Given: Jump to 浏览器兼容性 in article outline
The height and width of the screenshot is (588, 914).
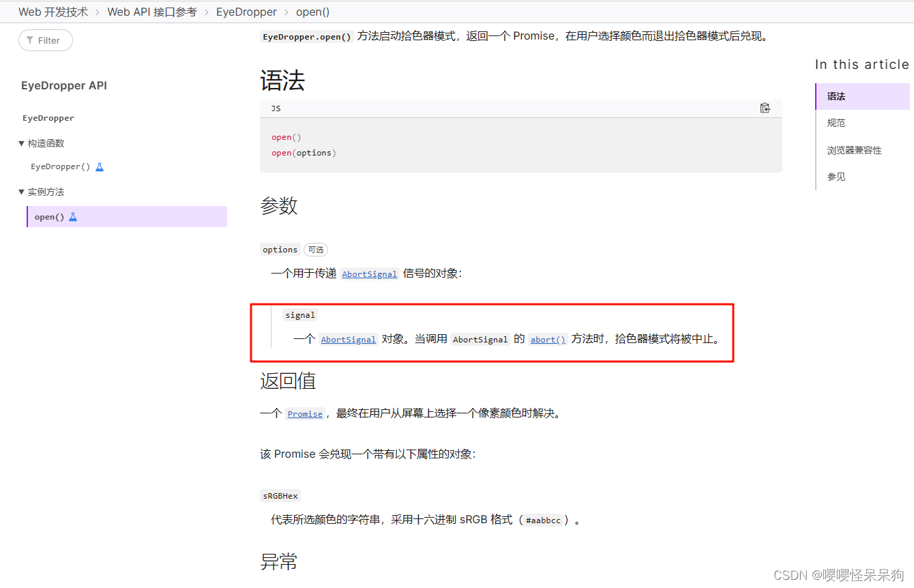Looking at the screenshot, I should click(x=855, y=150).
